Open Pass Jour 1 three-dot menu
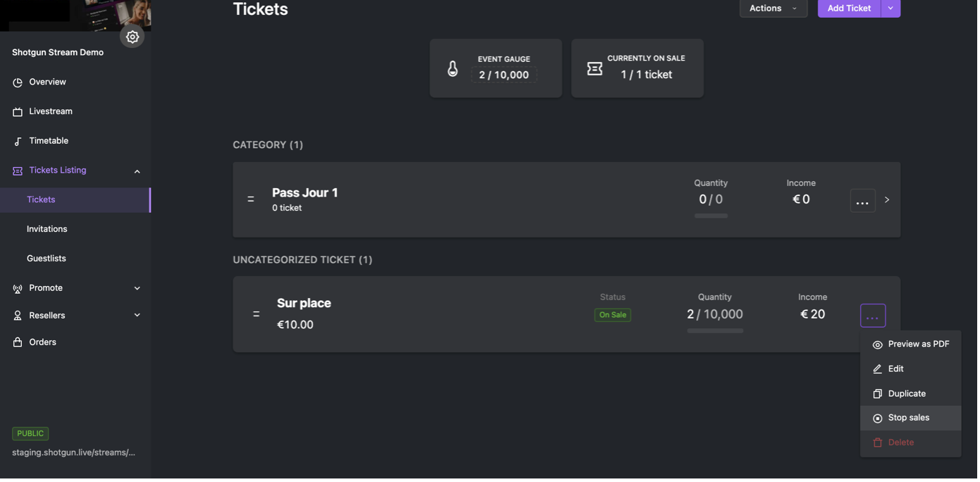This screenshot has width=980, height=482. click(862, 201)
